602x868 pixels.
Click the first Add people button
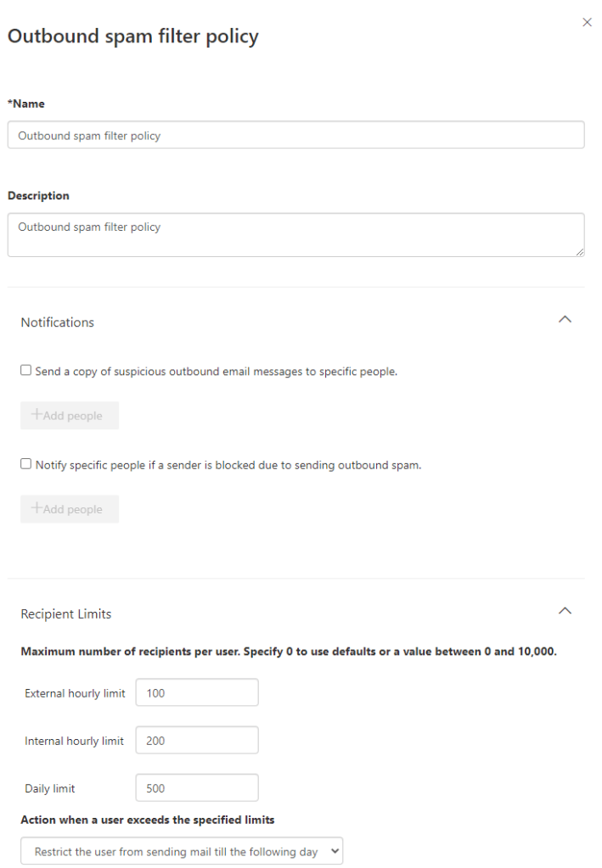click(70, 416)
